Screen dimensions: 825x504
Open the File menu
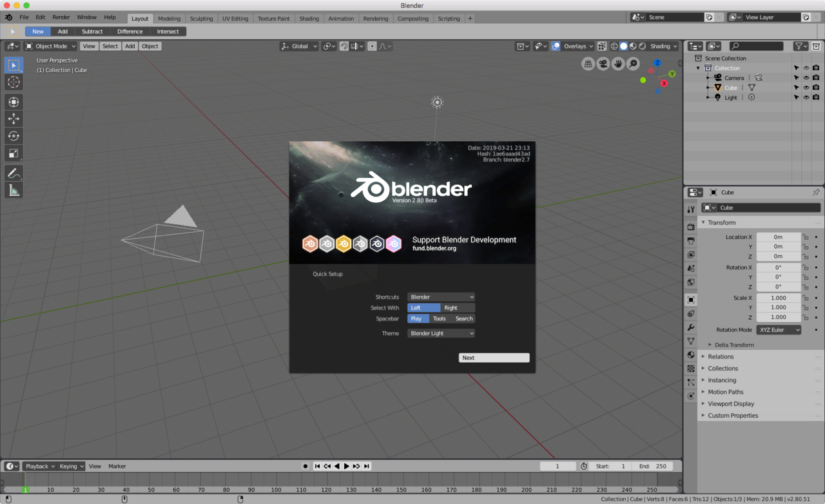pos(24,17)
